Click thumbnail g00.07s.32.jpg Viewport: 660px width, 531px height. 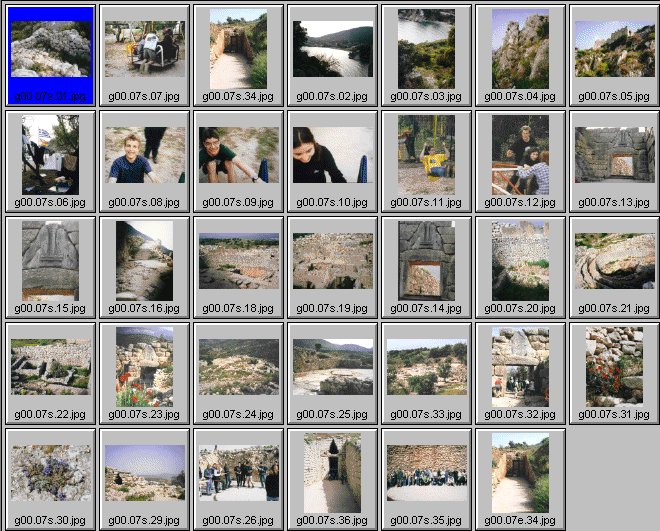520,367
